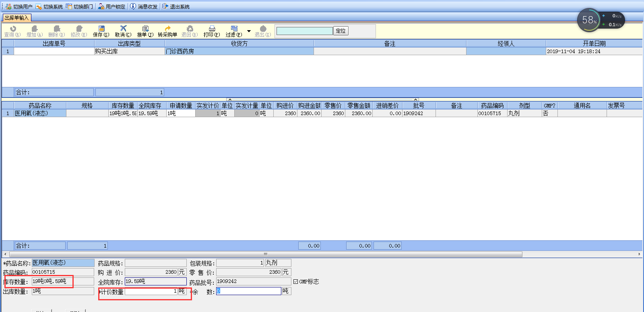Click the 经领人 column header
644x312 pixels.
[x=506, y=43]
